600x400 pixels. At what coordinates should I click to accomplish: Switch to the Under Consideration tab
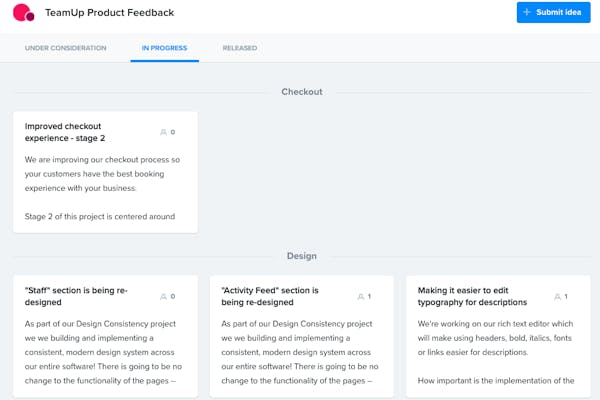[65, 48]
